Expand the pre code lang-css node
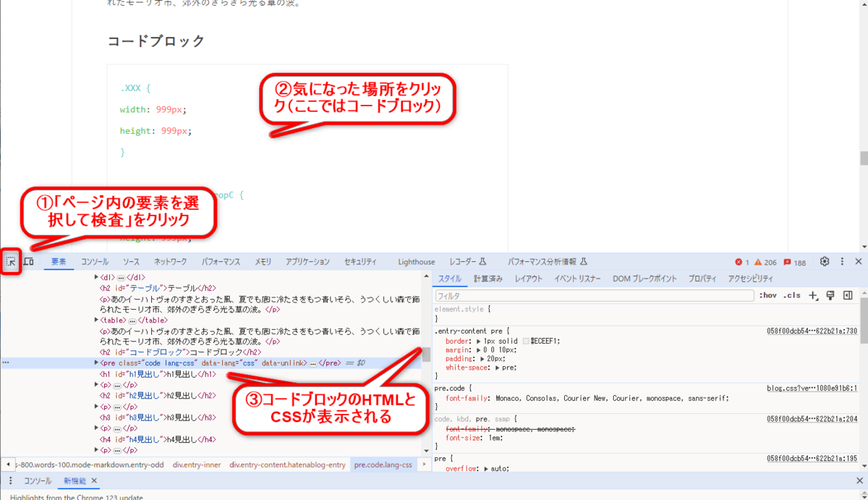This screenshot has height=500, width=868. pyautogui.click(x=97, y=363)
